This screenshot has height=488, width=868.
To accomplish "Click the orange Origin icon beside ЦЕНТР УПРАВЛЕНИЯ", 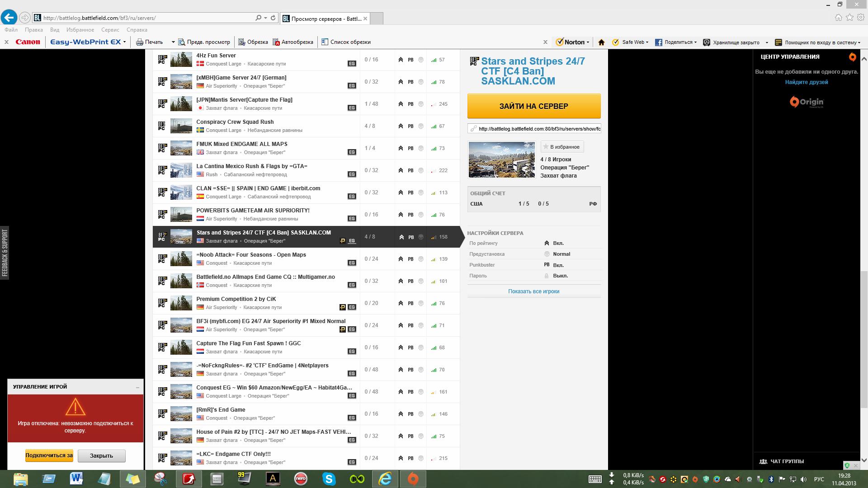I will pos(852,57).
